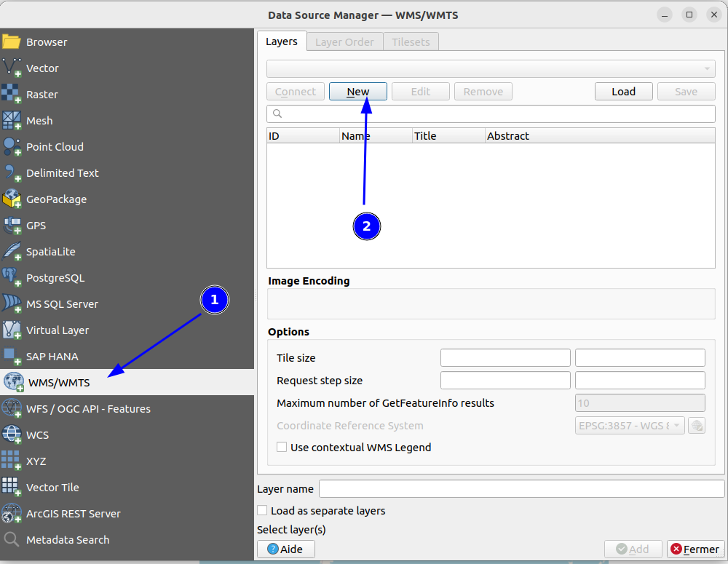Open the Raster data source icon
Image resolution: width=728 pixels, height=564 pixels.
tap(12, 94)
